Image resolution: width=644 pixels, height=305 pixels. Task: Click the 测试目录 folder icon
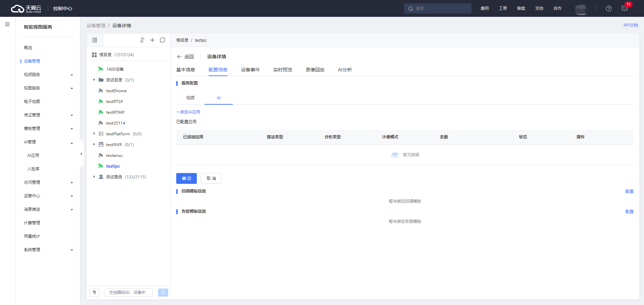click(101, 80)
